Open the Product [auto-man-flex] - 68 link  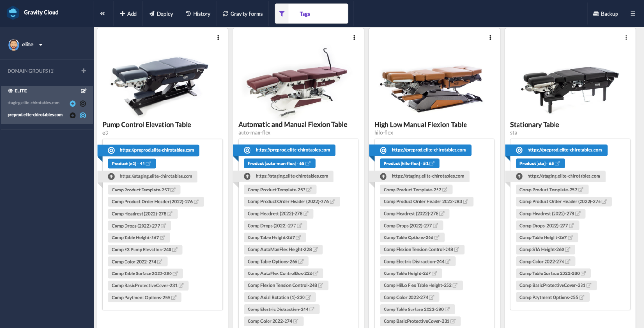click(280, 164)
